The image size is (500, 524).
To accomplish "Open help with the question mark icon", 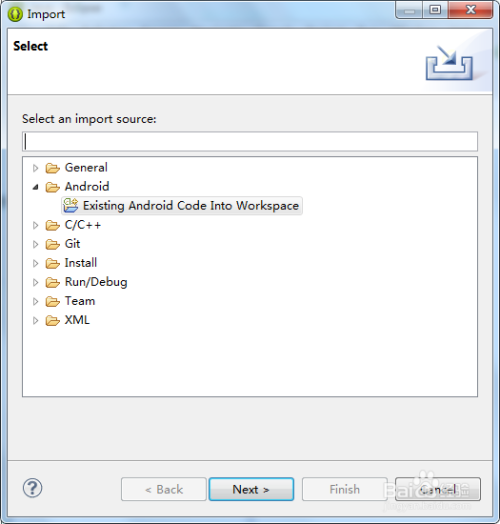I will (x=32, y=488).
